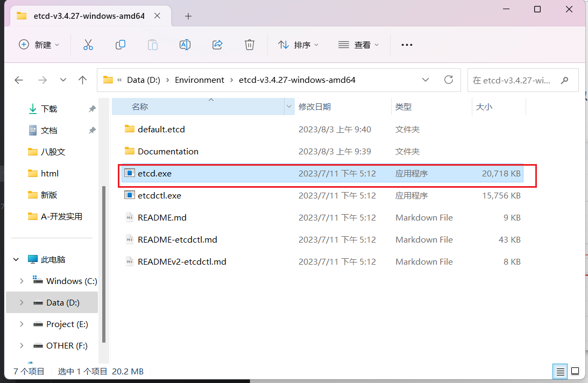Add a new tab with plus button
The image size is (588, 383).
[188, 16]
